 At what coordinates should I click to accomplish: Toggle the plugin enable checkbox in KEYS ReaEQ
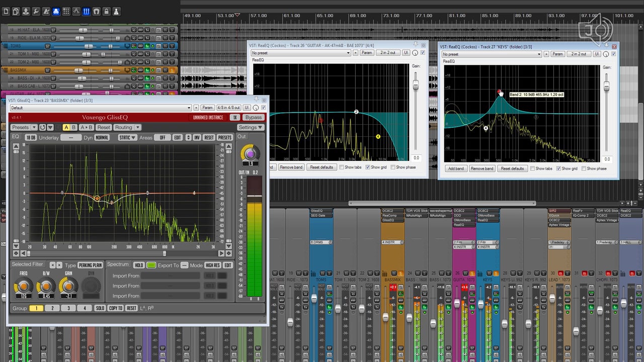click(x=614, y=54)
